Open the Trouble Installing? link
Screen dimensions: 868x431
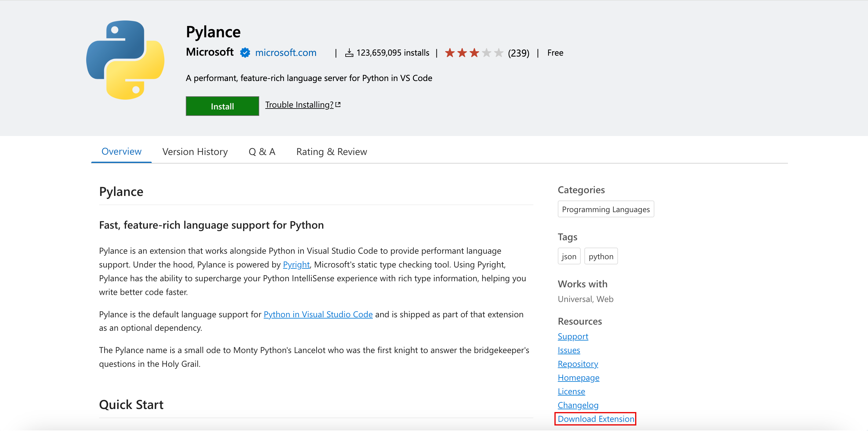(x=299, y=105)
